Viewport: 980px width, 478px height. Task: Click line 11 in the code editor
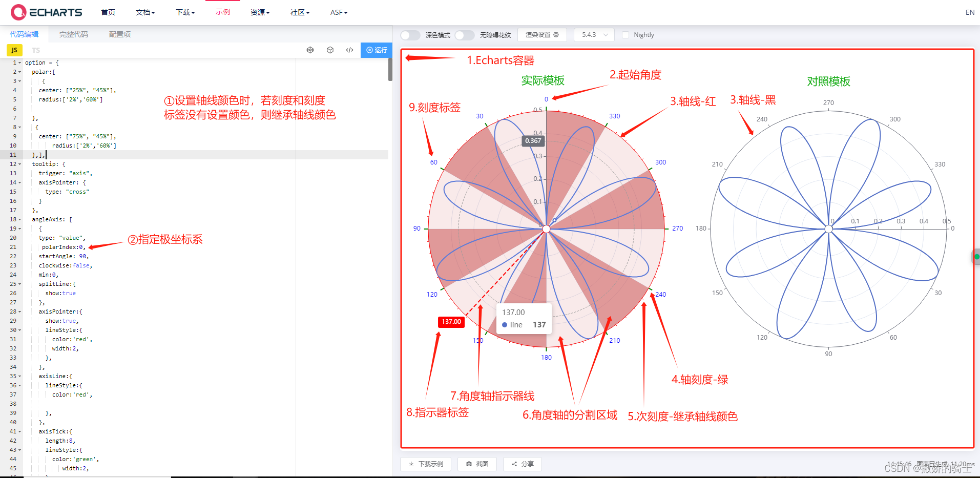pyautogui.click(x=38, y=155)
